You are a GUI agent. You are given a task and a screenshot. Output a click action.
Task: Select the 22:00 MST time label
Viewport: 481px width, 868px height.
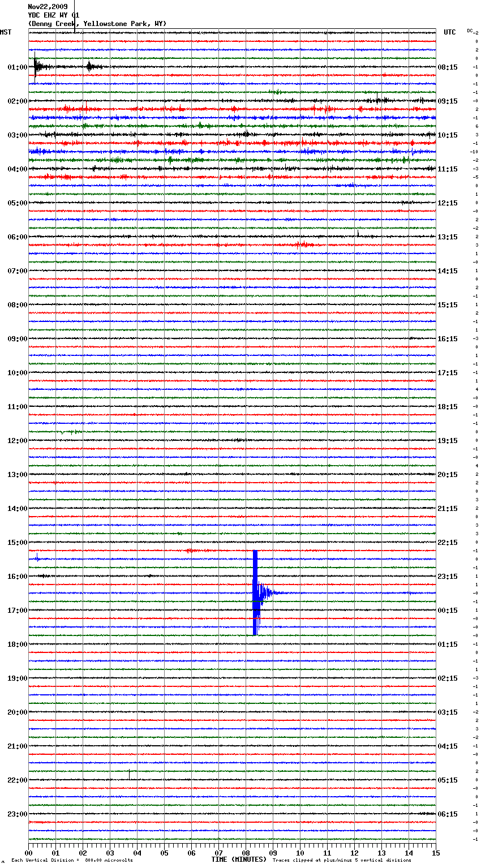point(17,780)
